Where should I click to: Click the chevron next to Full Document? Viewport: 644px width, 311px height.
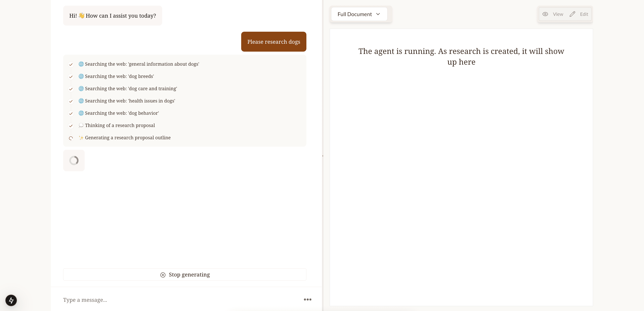378,14
